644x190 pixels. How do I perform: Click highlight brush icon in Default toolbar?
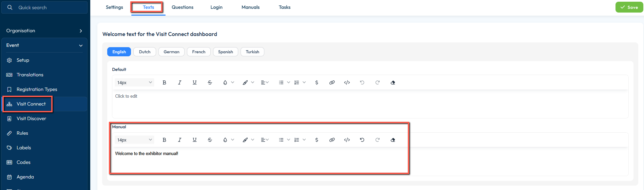[245, 82]
